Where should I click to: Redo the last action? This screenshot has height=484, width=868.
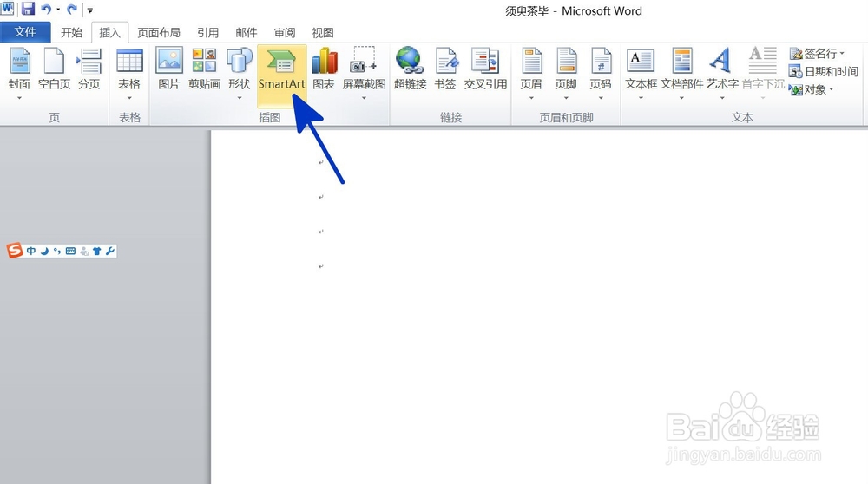72,10
